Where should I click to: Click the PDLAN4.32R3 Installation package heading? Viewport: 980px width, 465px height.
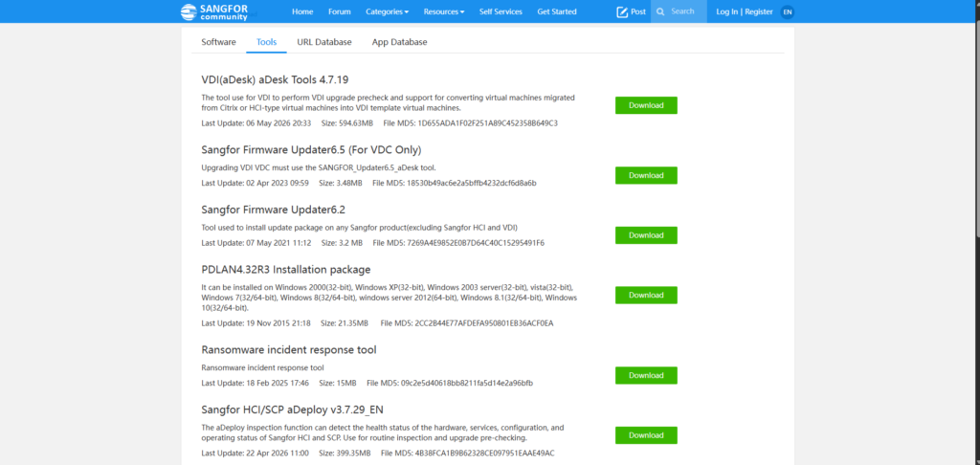(x=286, y=270)
